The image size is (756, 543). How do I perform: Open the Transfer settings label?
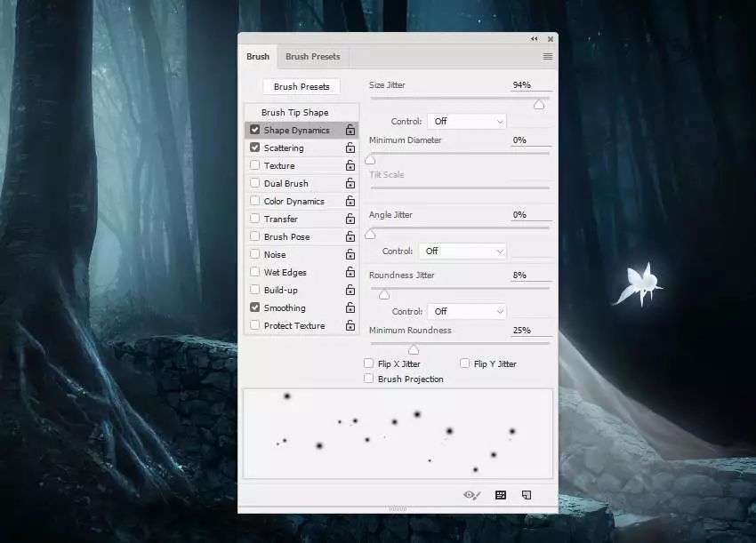click(280, 220)
